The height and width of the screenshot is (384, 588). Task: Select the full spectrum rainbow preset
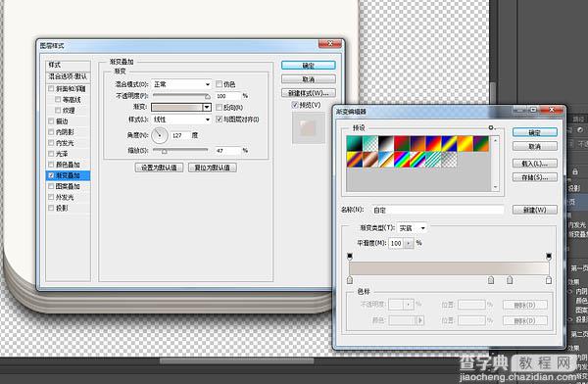(x=402, y=160)
